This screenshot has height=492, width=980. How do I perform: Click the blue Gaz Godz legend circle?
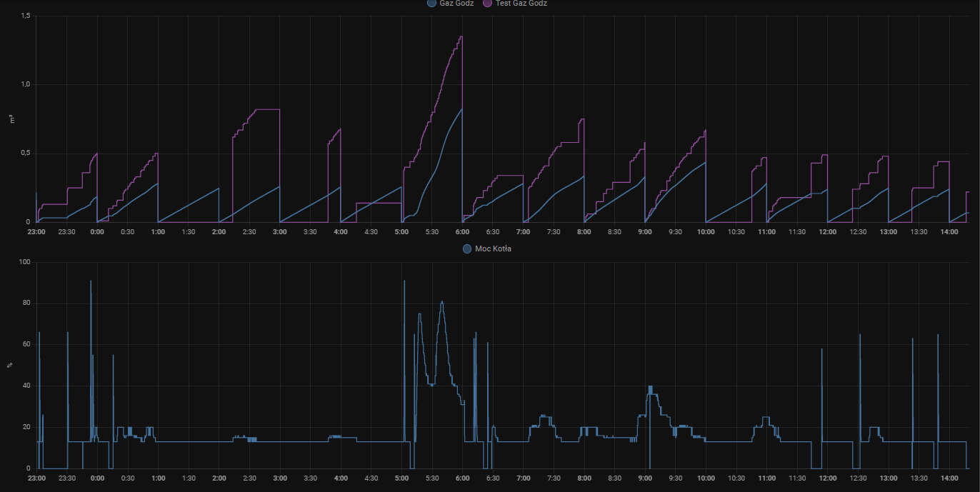click(x=431, y=4)
